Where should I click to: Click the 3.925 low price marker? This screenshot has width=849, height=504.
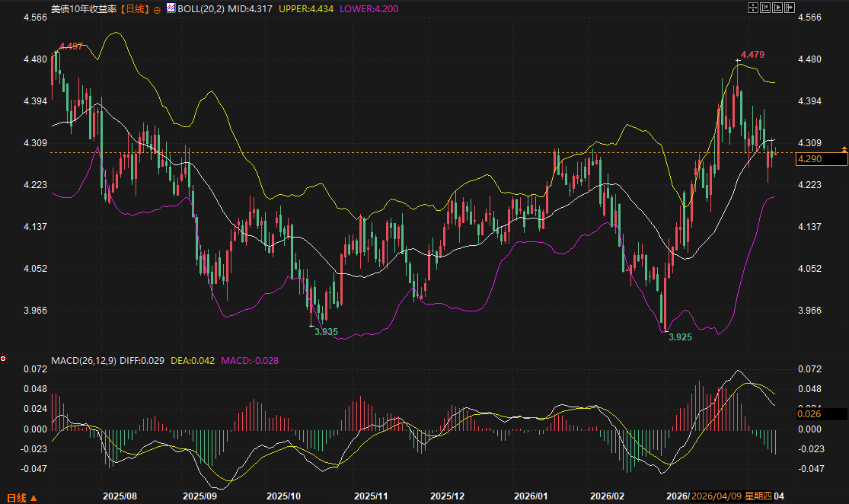click(680, 337)
